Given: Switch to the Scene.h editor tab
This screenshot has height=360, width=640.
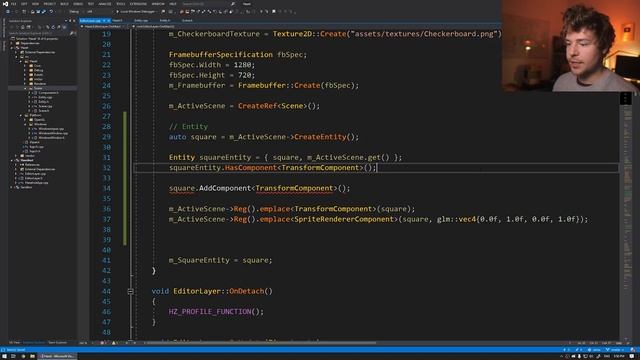Looking at the screenshot, I should pyautogui.click(x=187, y=20).
